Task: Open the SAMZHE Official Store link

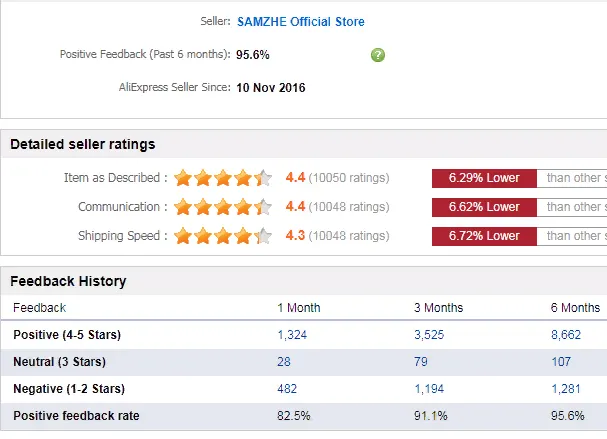Action: (300, 21)
